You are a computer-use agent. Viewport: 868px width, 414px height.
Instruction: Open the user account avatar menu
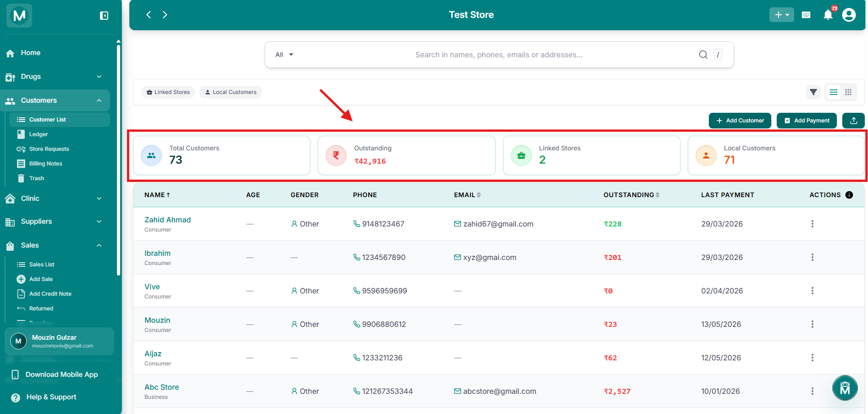coord(849,15)
